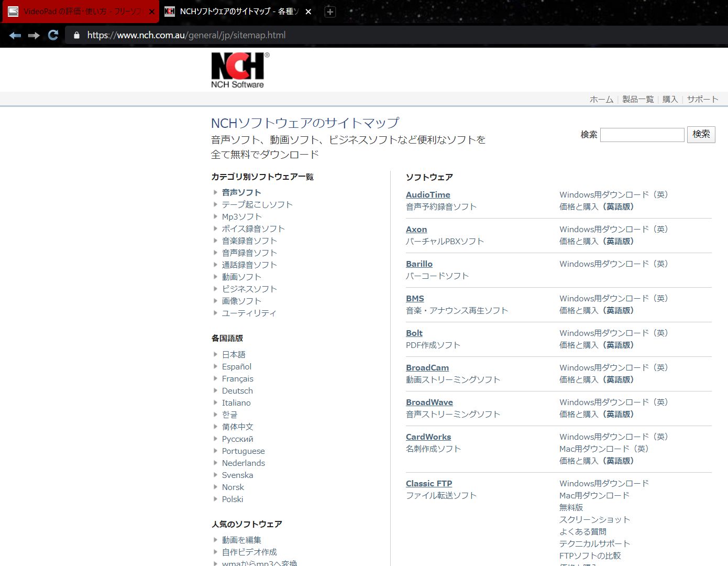Click Classic FTP テクニカルサポート link

[595, 543]
